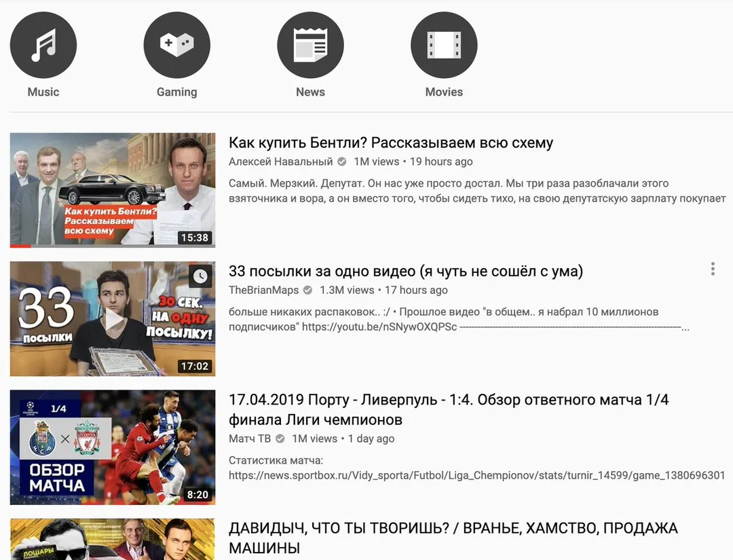Screen dimensions: 733x560
Task: Open the Movies category icon
Action: pos(444,45)
